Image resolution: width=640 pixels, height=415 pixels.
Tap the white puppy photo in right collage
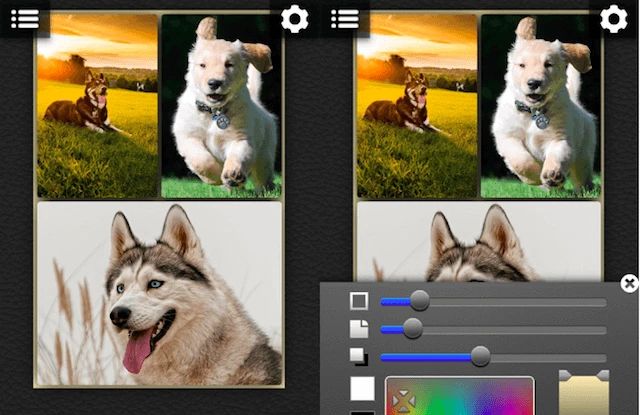pyautogui.click(x=541, y=105)
